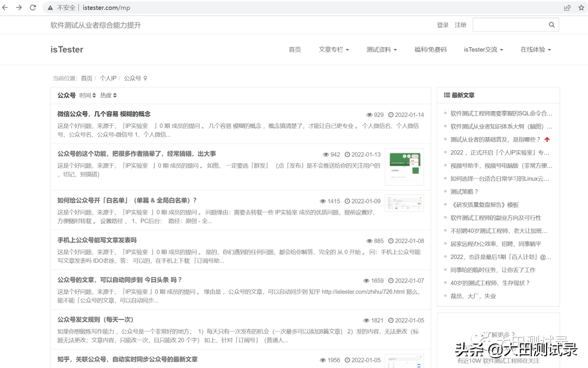Click the 登录 link

click(x=443, y=25)
